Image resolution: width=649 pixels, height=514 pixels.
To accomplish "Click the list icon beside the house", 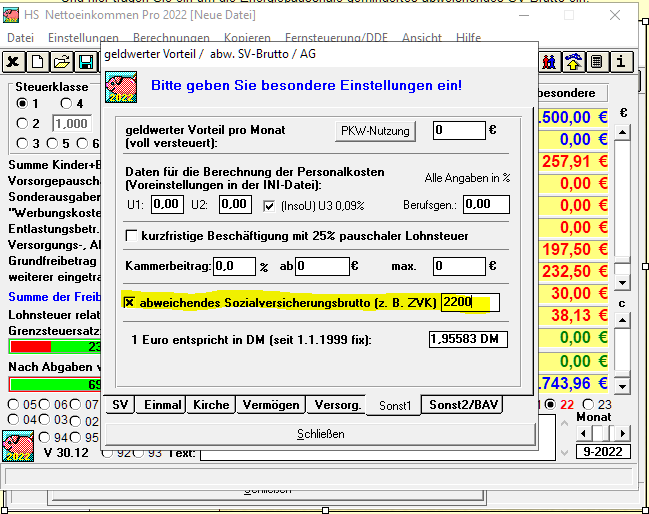I will (597, 62).
